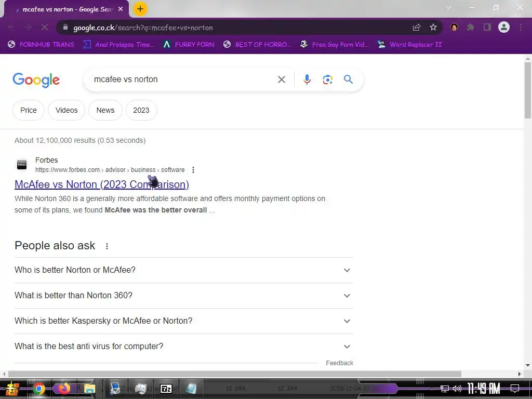Click the scroll down arrow
Screen dimensions: 532x399
[x=528, y=365]
